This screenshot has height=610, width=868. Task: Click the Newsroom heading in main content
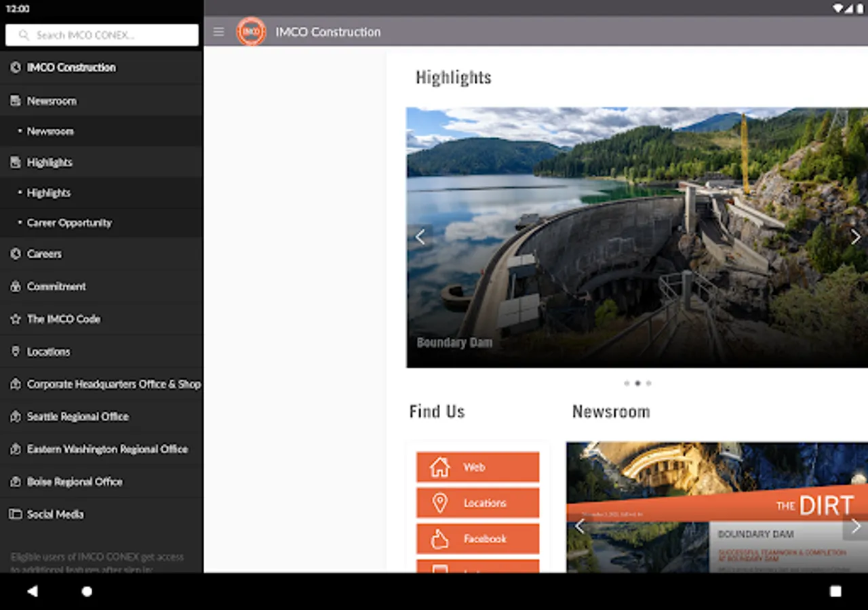coord(611,412)
